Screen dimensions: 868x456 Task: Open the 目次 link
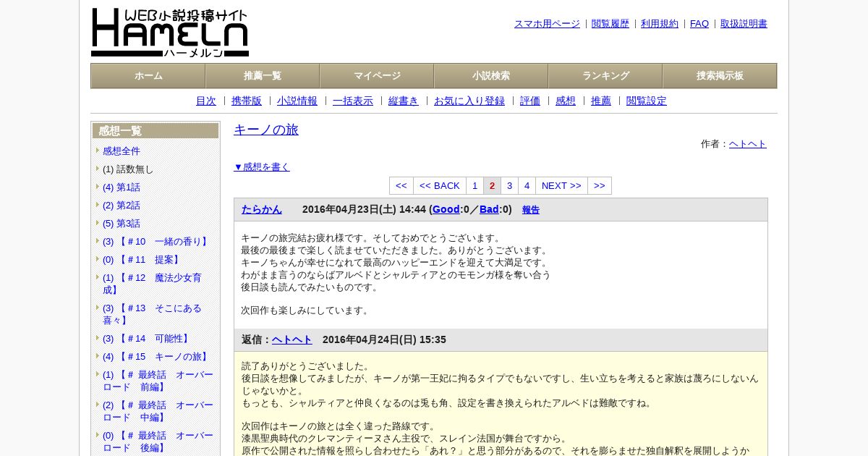click(206, 101)
